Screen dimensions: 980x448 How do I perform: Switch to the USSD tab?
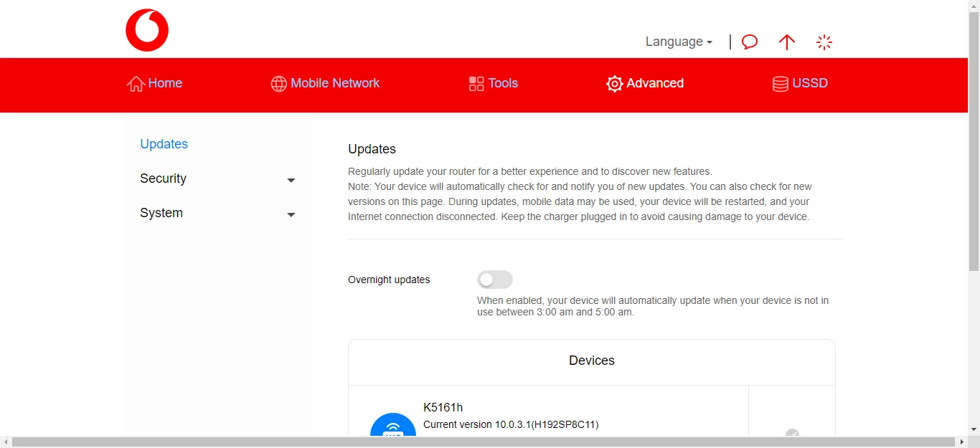(809, 83)
